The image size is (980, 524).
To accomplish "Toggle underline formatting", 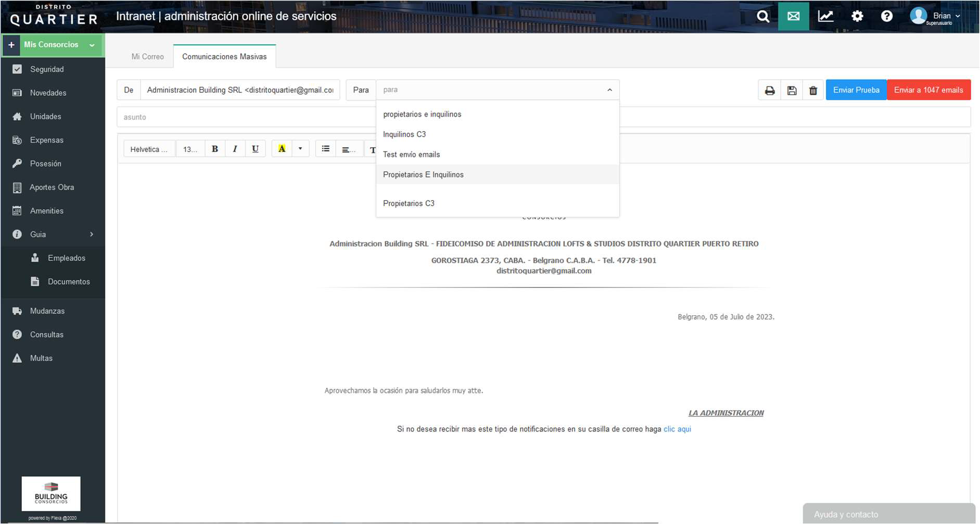I will click(x=255, y=149).
